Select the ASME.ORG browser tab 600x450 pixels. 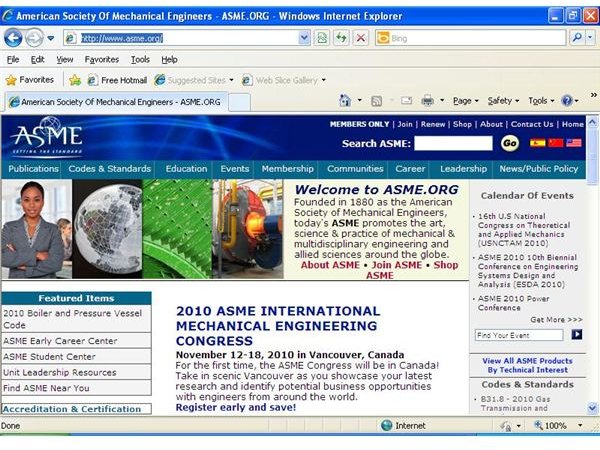[115, 102]
